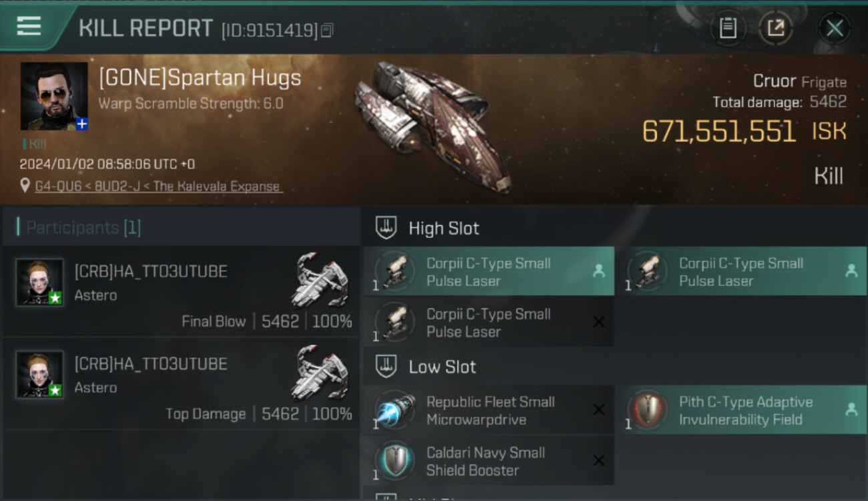Select Final Blow participant HA_TTO3UTUBE
Viewport: 868px width, 501px height.
(x=150, y=271)
